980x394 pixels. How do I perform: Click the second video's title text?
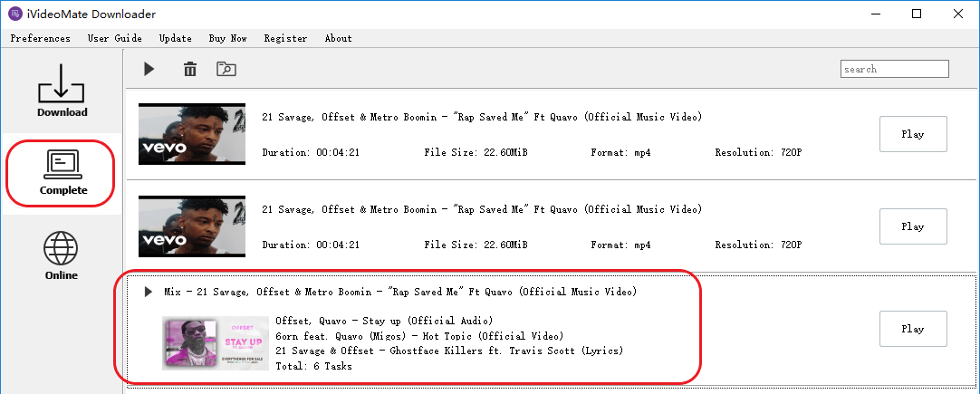pos(482,209)
